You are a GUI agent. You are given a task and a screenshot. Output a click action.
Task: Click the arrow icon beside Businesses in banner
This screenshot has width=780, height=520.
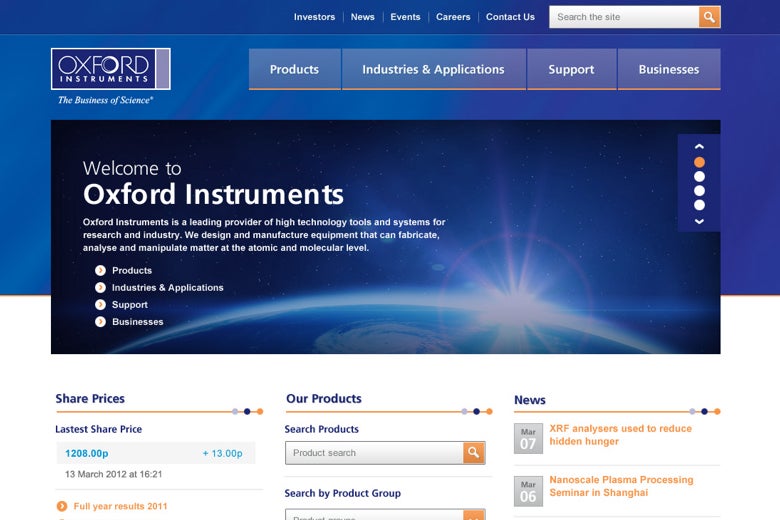pos(100,322)
